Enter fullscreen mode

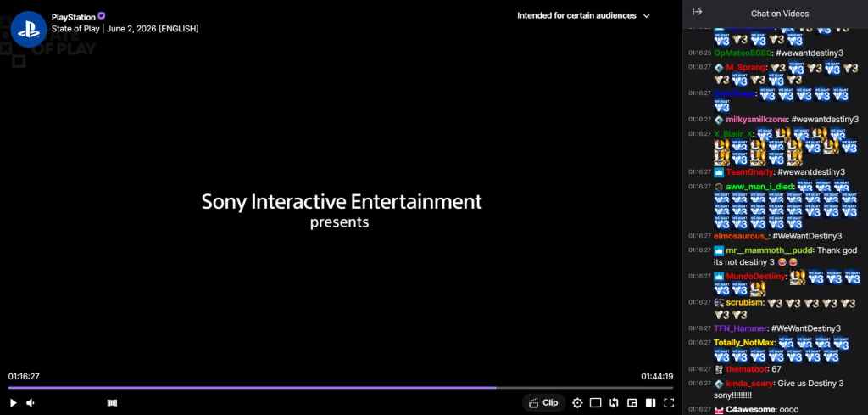669,403
